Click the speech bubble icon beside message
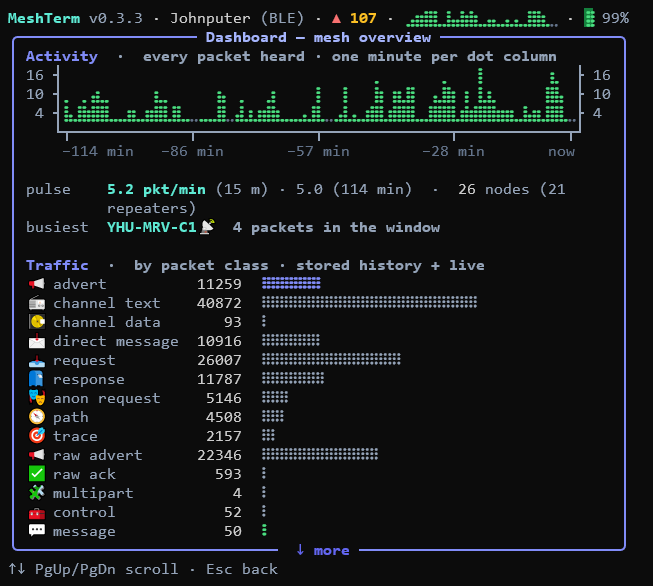 click(37, 531)
